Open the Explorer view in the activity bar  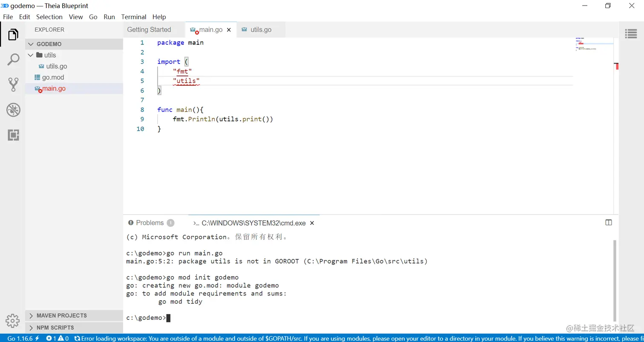(13, 35)
